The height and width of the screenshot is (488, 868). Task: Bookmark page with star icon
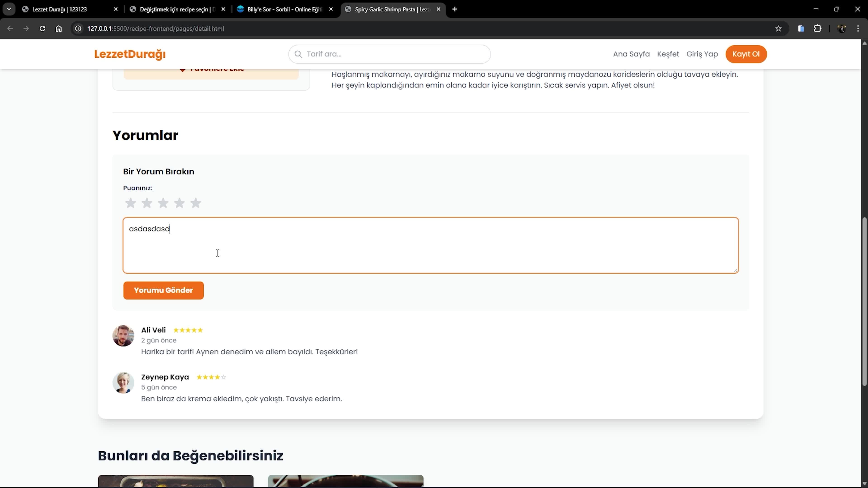click(778, 29)
